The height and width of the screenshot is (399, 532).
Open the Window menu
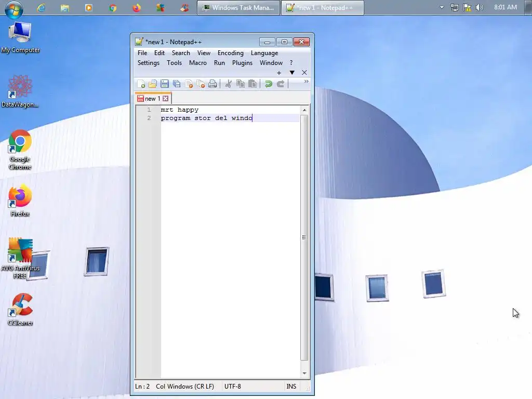pos(271,63)
